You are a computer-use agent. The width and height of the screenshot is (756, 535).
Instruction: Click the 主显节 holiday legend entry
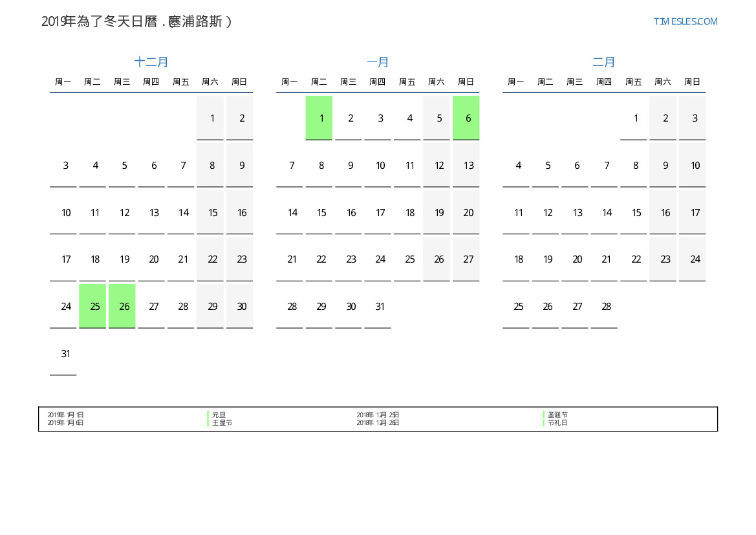(222, 422)
